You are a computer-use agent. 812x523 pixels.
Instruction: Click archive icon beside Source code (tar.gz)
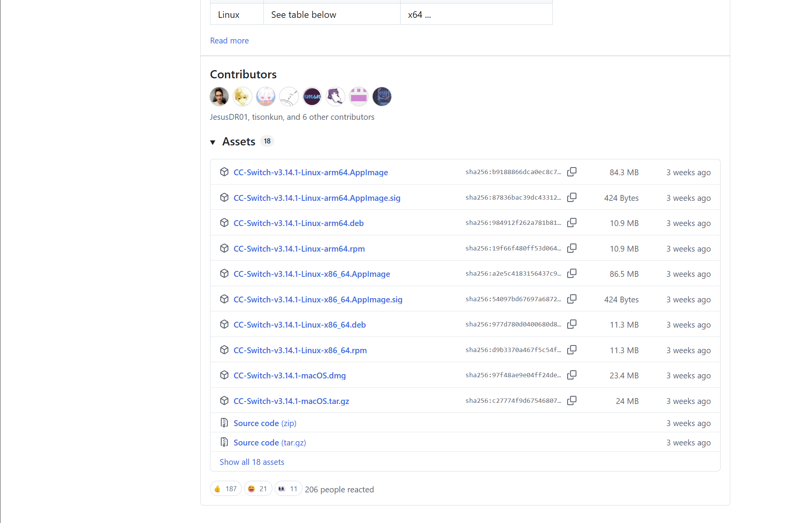(224, 442)
